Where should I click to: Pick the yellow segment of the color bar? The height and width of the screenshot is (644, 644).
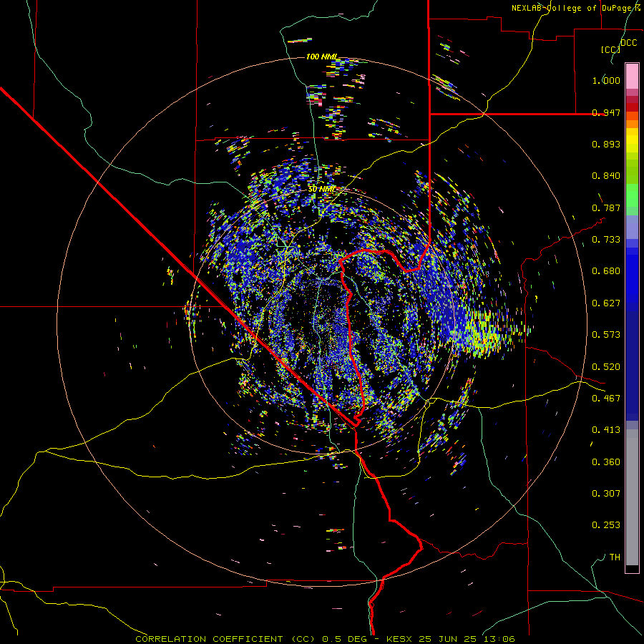[632, 141]
